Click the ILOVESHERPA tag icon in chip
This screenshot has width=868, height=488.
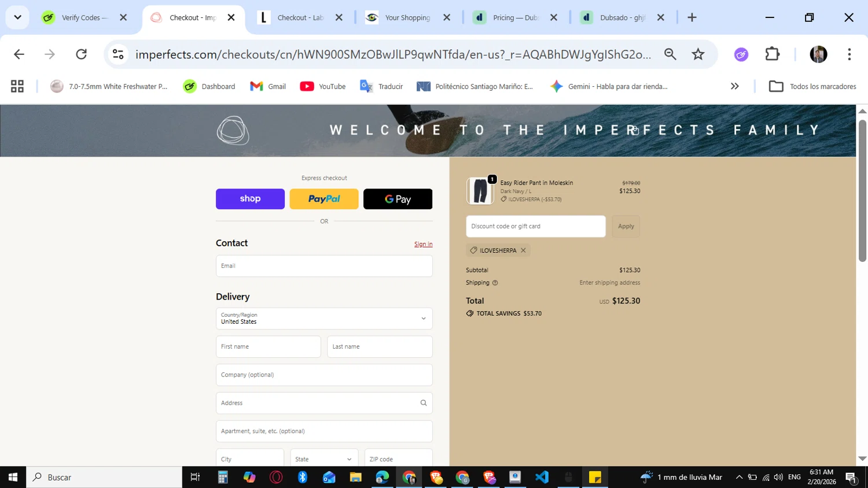473,250
